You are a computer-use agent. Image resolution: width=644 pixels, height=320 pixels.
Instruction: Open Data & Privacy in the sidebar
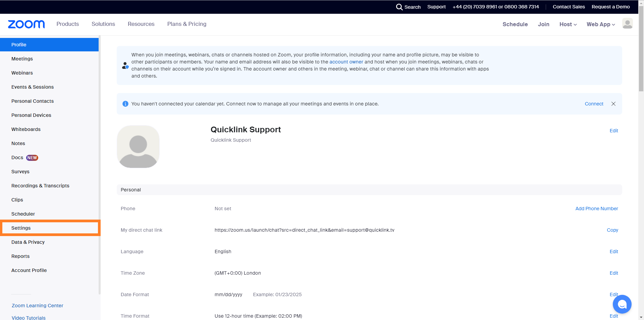tap(49, 242)
